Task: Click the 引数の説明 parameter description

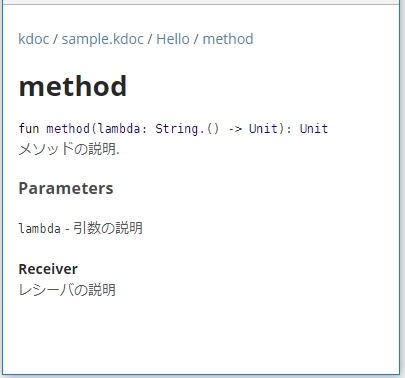Action: point(108,228)
